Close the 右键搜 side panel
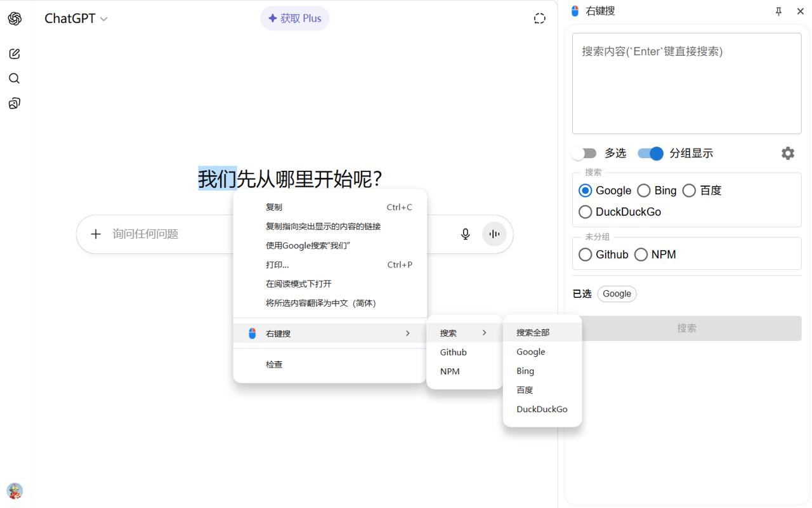Screen dimensions: 812x508 point(801,11)
